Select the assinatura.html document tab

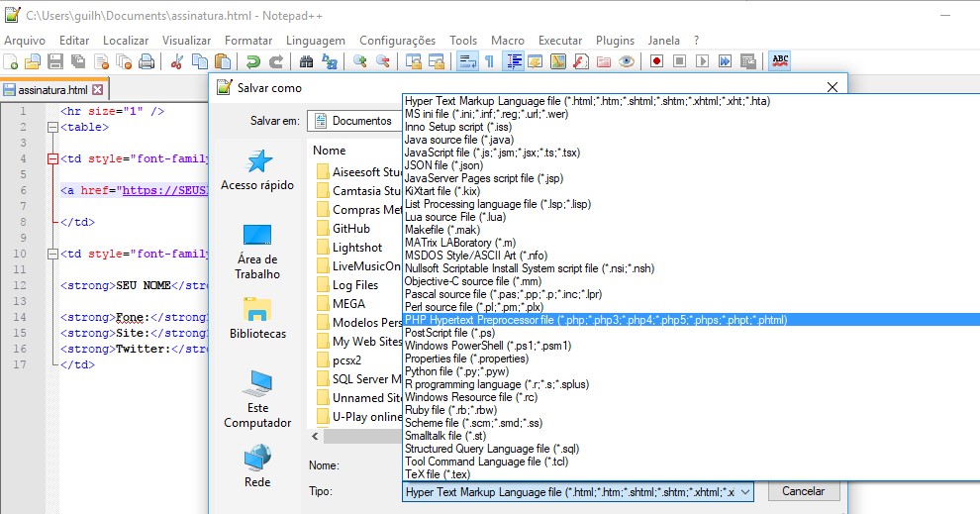point(53,90)
